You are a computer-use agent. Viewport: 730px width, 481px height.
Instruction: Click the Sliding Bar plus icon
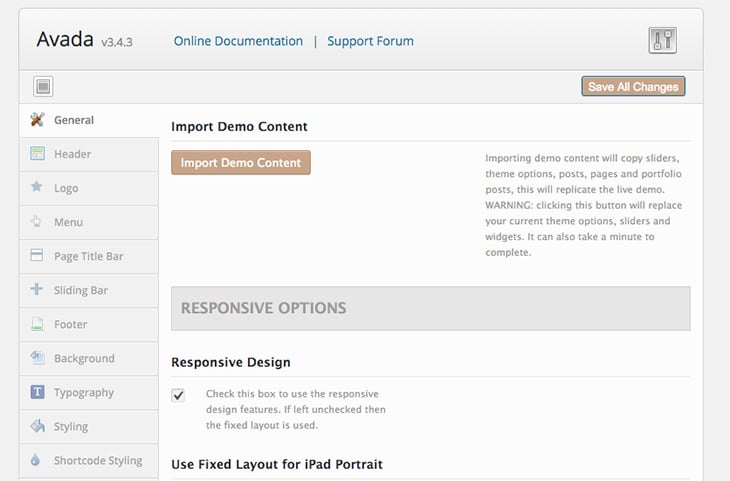(x=36, y=289)
